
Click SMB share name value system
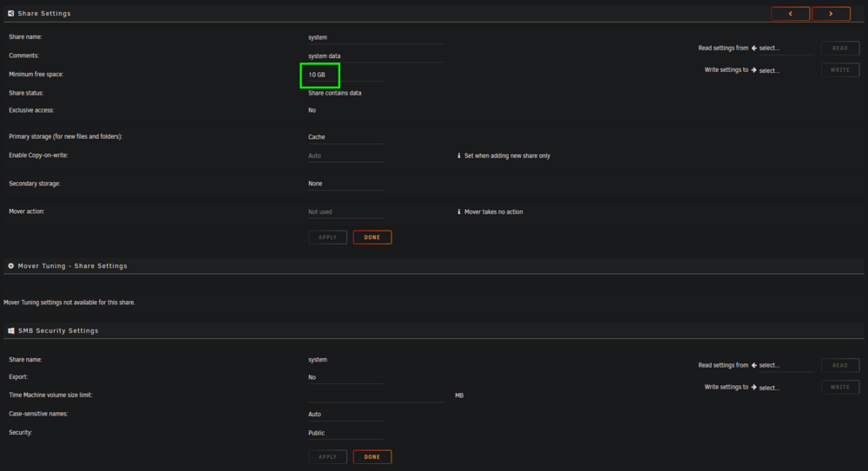(318, 360)
